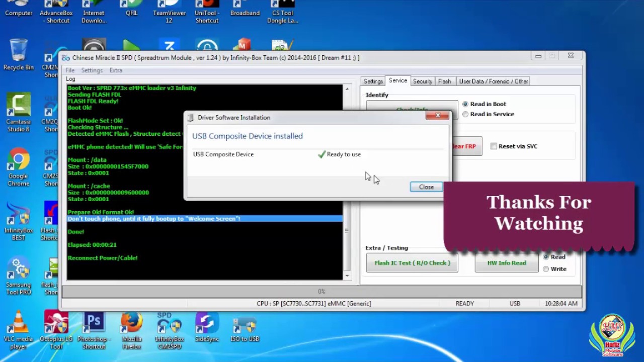
Task: Open CS Tool Dongle launcher icon
Action: [x=283, y=12]
